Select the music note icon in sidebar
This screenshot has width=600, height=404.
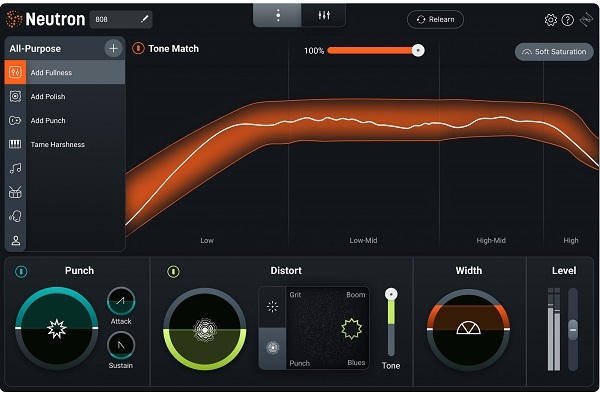(15, 168)
